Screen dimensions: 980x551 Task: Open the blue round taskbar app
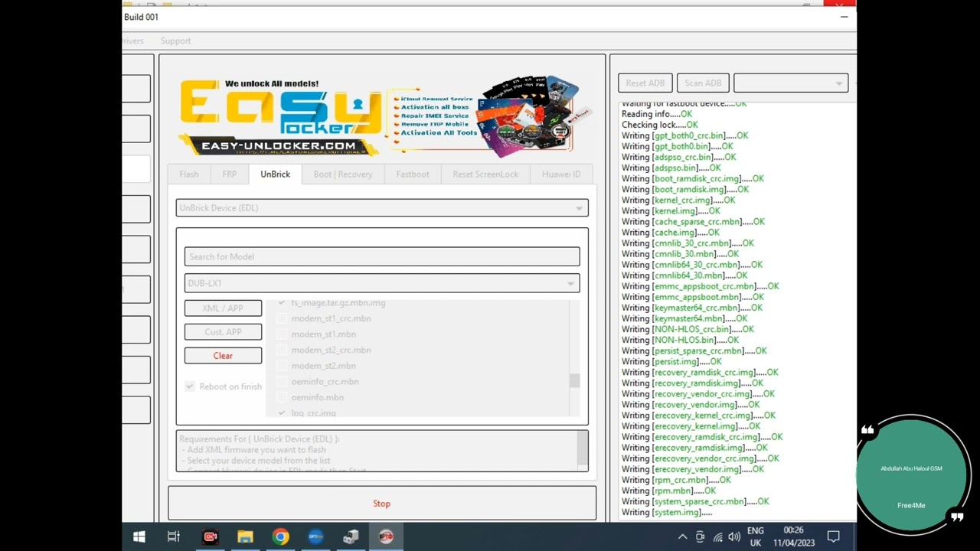(x=315, y=536)
